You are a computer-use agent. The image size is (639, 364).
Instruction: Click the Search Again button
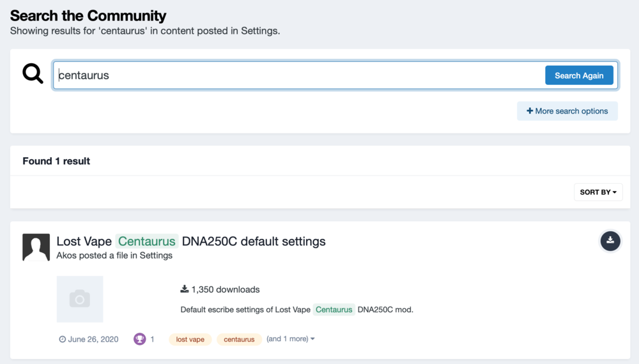(579, 75)
